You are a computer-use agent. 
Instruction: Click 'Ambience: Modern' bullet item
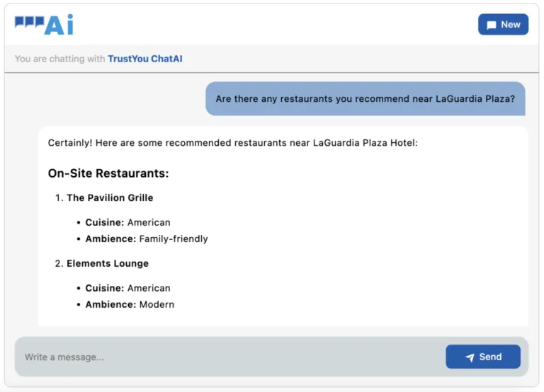tap(130, 304)
